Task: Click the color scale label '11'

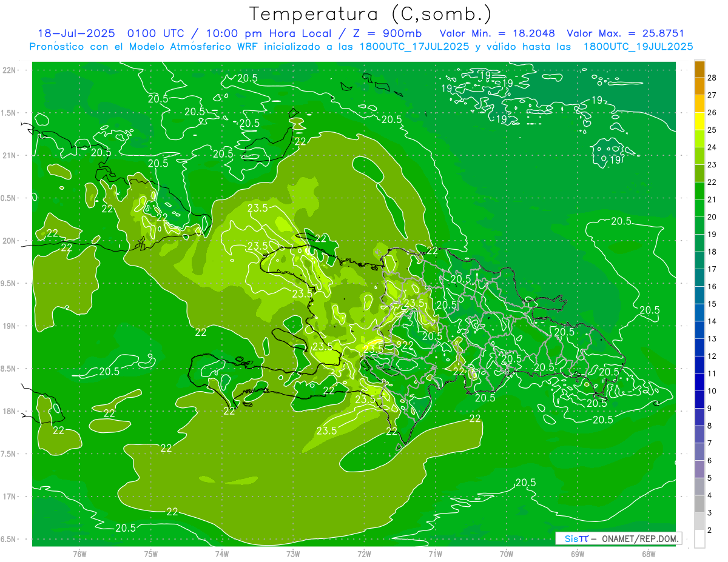Action: pyautogui.click(x=712, y=373)
